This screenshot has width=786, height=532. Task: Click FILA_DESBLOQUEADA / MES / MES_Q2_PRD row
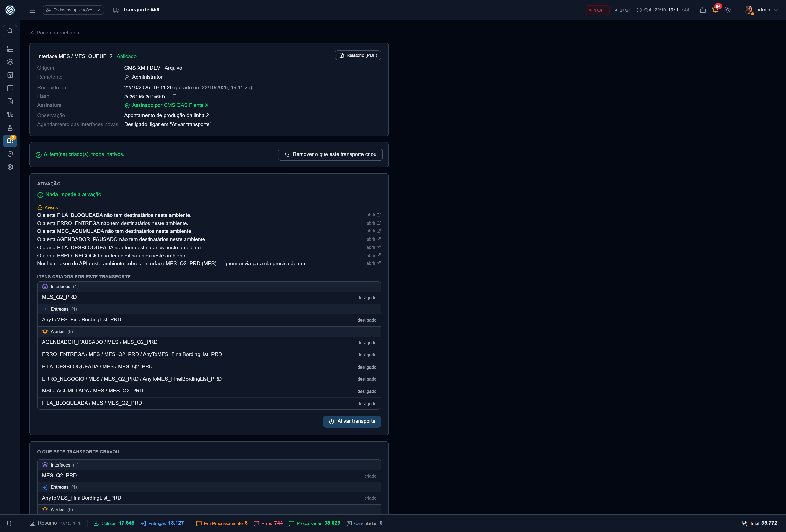click(x=209, y=367)
